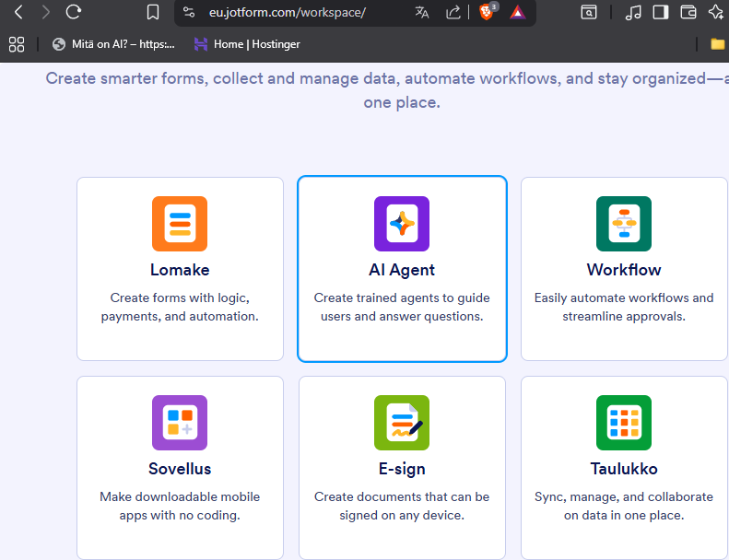
Task: Bookmark this page using bookmark icon
Action: pyautogui.click(x=153, y=12)
